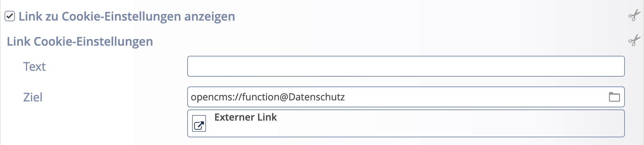Viewport: 644px width, 145px height.
Task: Click the Externer Link title
Action: (246, 117)
